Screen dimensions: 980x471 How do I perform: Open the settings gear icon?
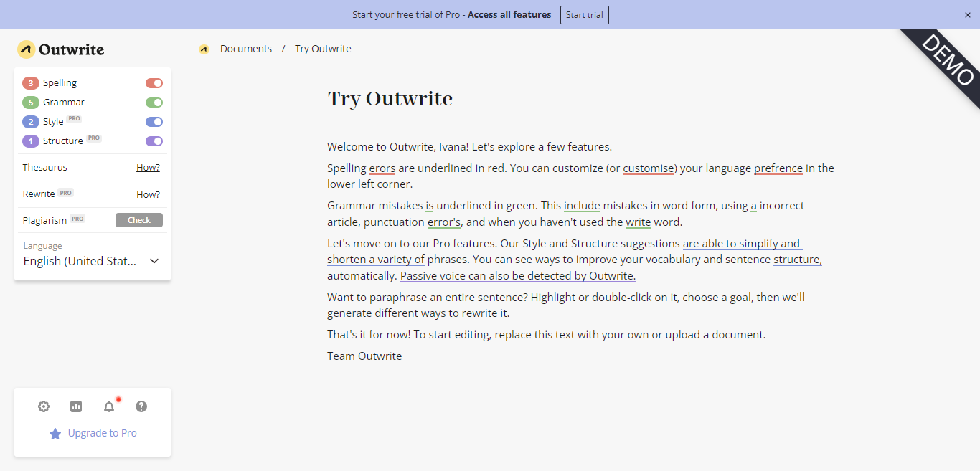[44, 406]
